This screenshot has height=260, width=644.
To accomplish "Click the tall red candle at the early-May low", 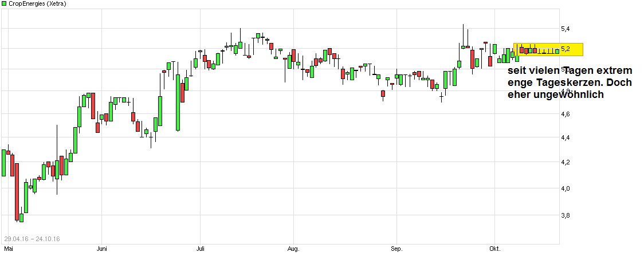I will point(17,192).
